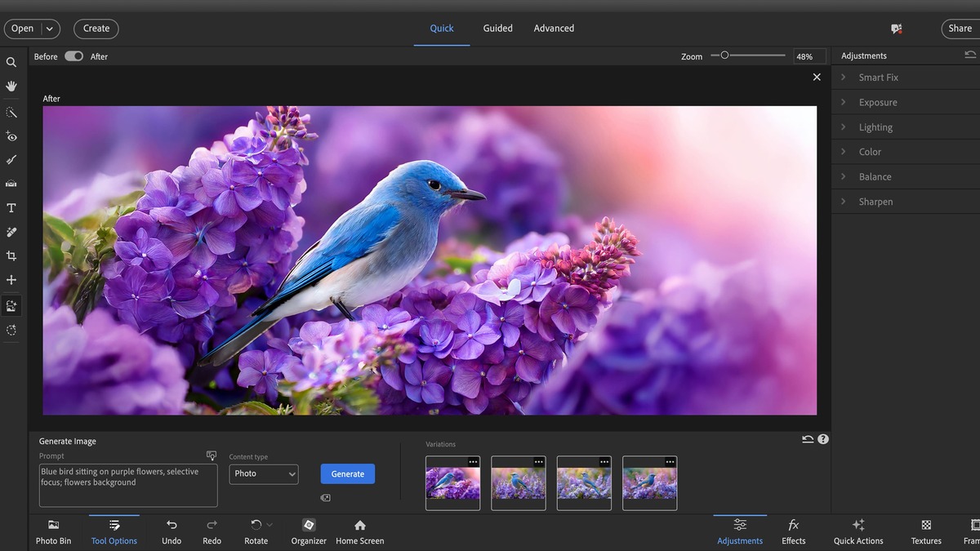Open the Organizer
980x551 pixels.
click(309, 531)
